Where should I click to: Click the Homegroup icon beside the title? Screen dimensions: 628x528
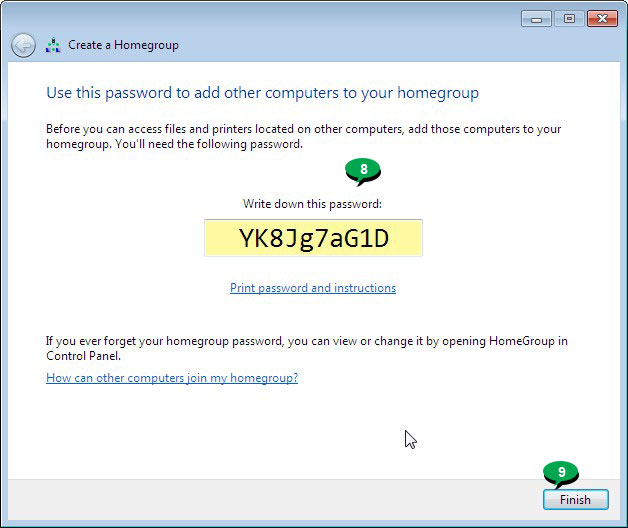[53, 45]
